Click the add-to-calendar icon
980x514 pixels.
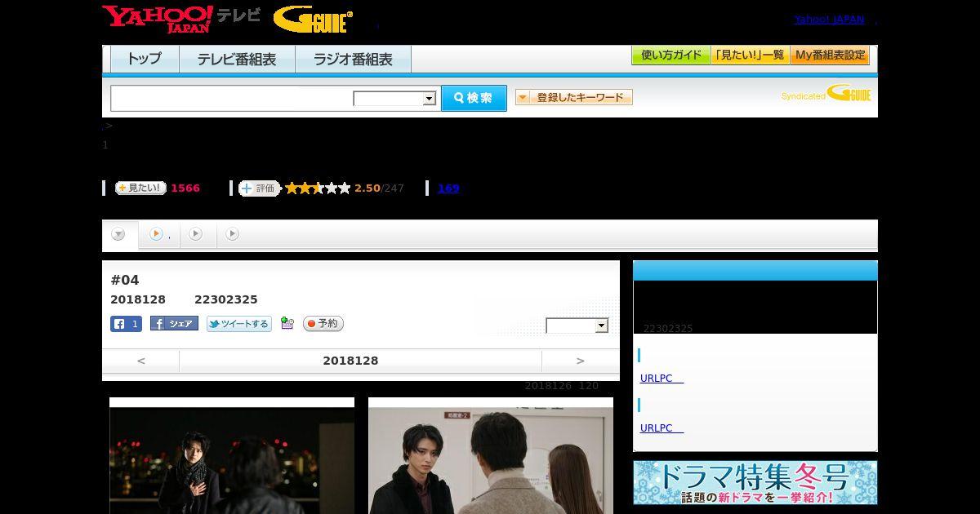click(287, 323)
